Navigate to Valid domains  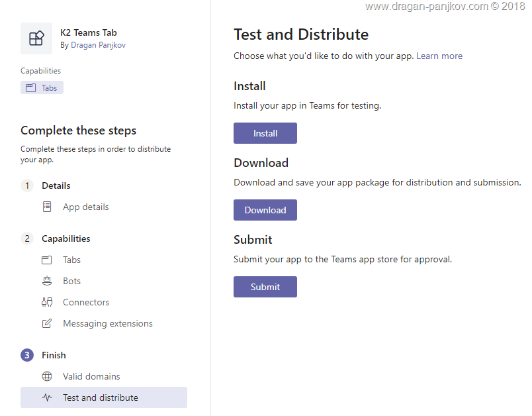91,376
